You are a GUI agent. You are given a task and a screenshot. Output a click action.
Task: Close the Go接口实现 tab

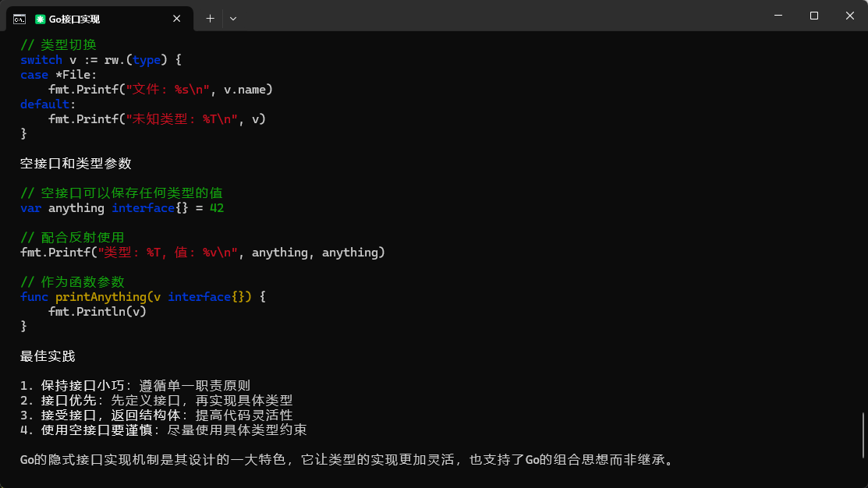click(x=177, y=18)
